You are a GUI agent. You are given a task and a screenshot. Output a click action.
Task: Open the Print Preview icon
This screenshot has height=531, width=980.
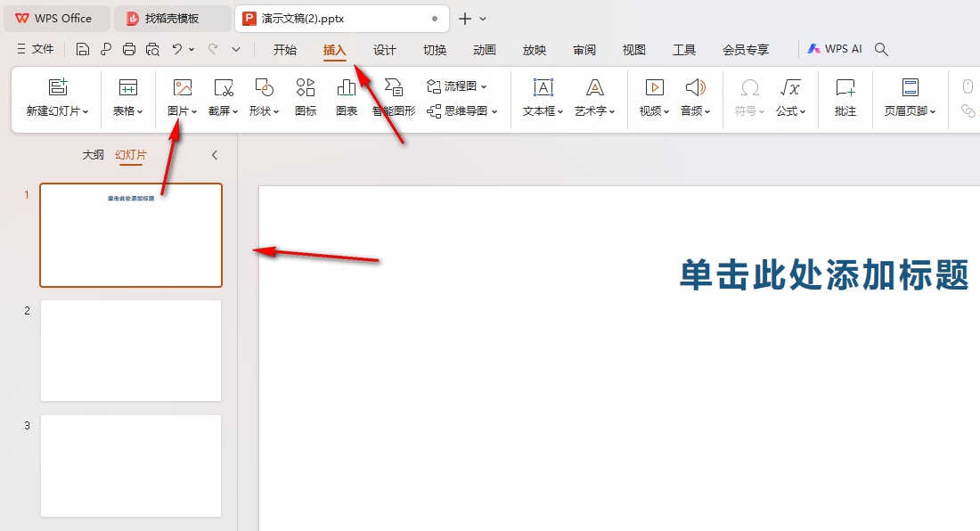point(152,49)
